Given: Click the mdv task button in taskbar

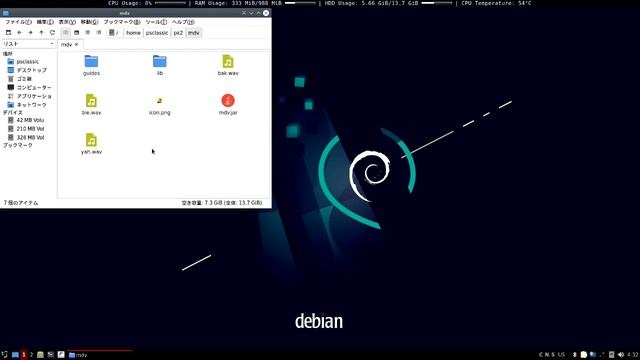Looking at the screenshot, I should [100, 355].
